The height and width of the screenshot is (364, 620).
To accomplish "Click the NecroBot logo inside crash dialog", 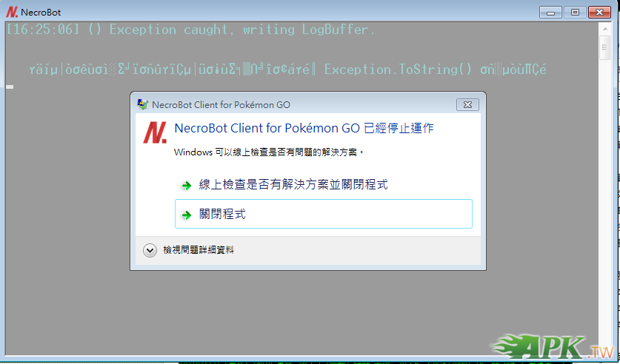I will [x=155, y=132].
